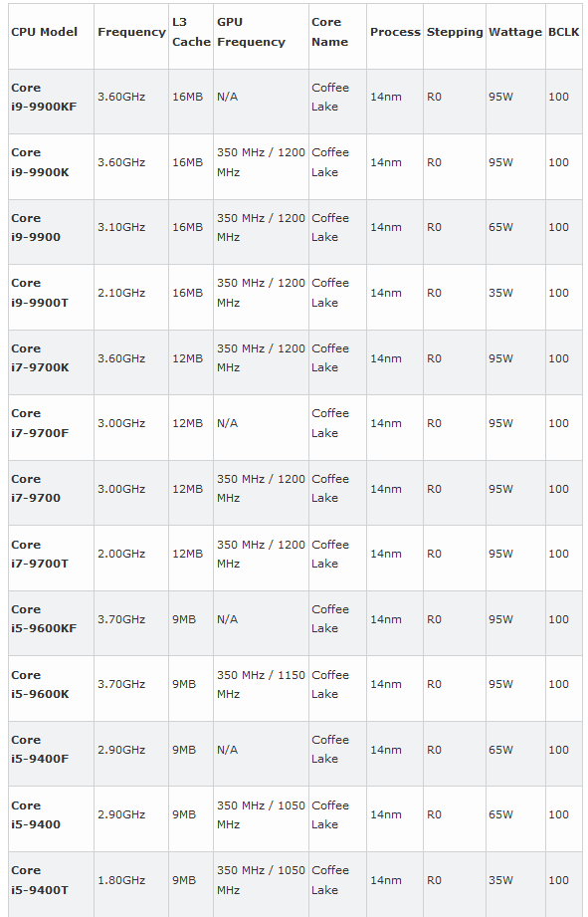The image size is (588, 917).
Task: Click the BCLK column header
Action: 564,32
